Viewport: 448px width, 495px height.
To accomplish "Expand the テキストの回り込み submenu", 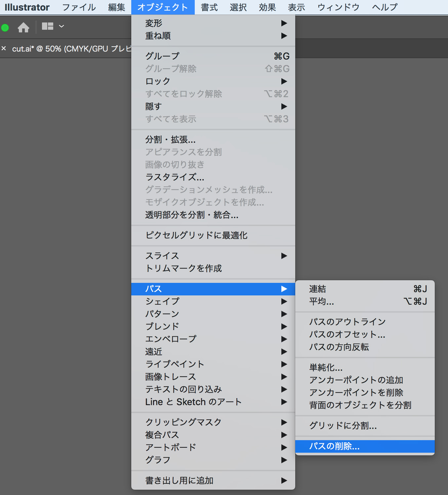I will (x=213, y=389).
